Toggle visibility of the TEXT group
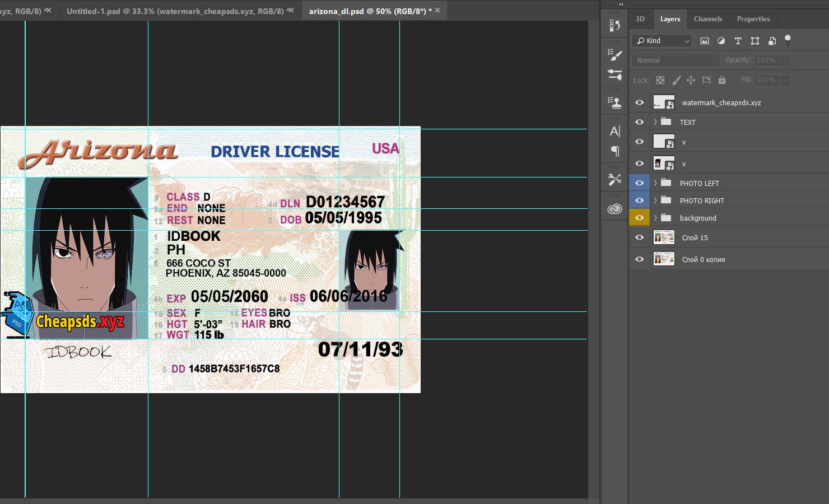This screenshot has height=504, width=829. point(639,122)
